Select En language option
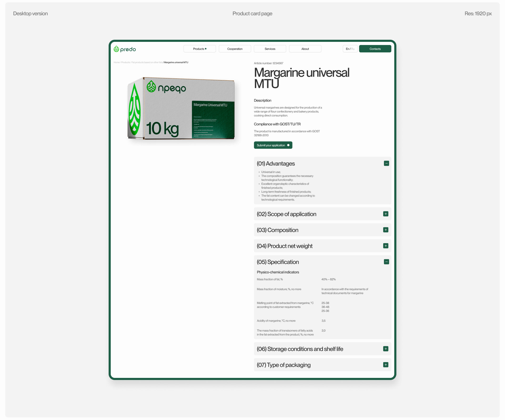The height and width of the screenshot is (420, 505). pos(347,49)
